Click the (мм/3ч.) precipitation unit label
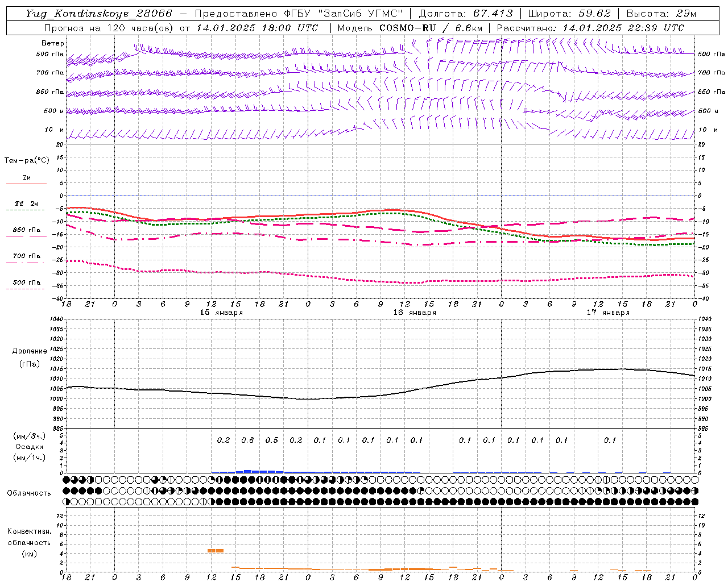 pos(29,436)
